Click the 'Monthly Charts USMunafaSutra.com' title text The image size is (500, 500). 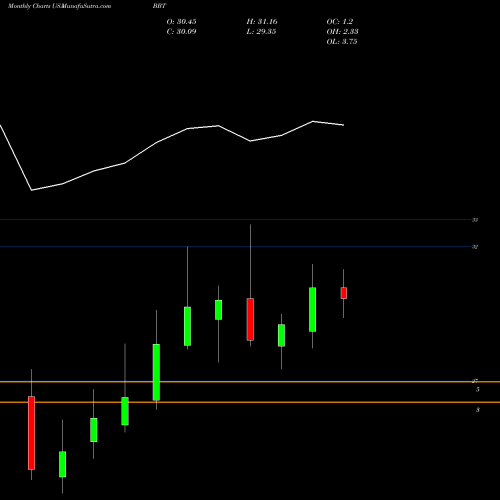[59, 6]
